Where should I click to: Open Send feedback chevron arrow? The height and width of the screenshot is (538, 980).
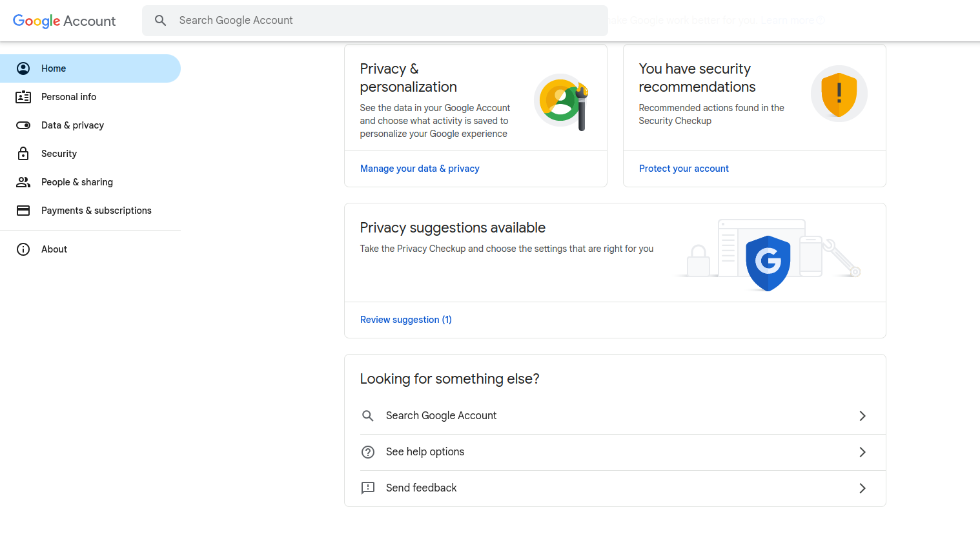pos(862,488)
